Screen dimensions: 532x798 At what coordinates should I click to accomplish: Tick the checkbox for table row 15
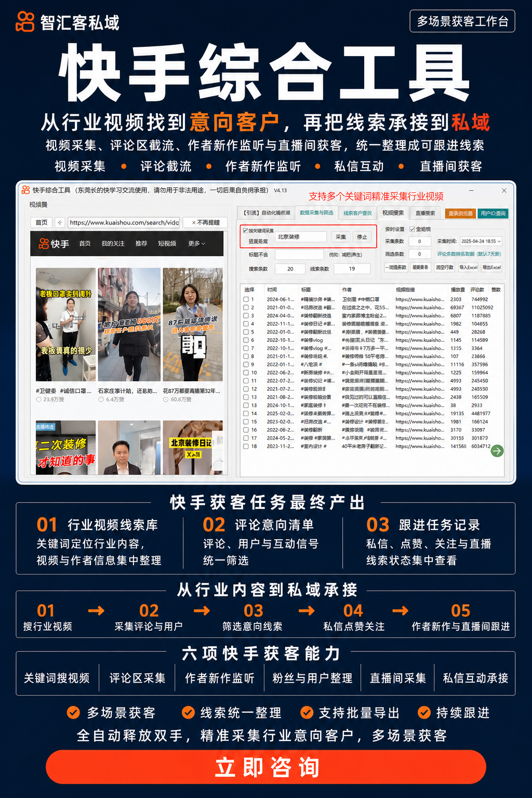click(x=246, y=422)
